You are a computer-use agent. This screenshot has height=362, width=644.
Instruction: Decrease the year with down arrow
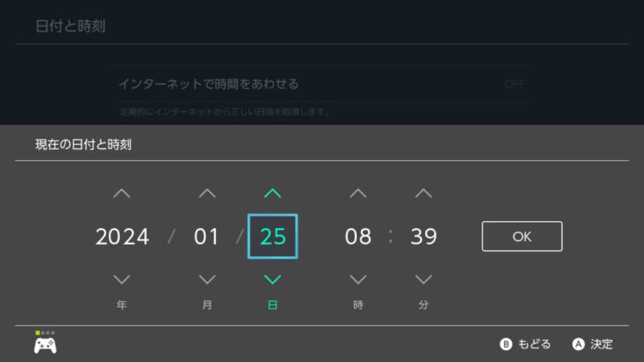[x=122, y=279]
